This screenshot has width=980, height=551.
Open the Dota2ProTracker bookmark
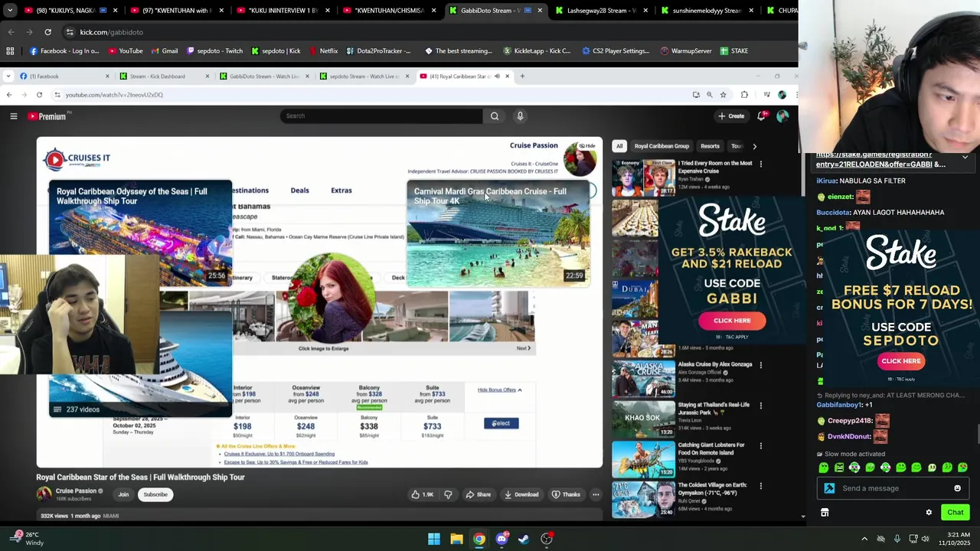[x=378, y=51]
